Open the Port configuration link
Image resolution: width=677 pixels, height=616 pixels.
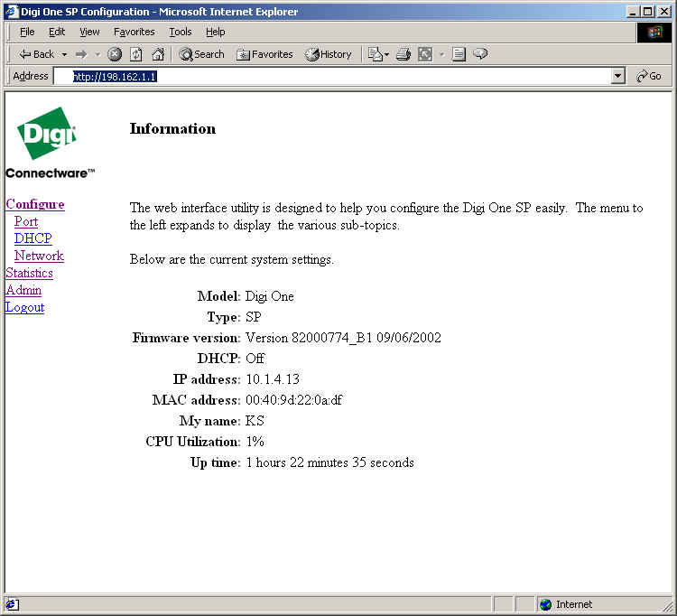26,221
